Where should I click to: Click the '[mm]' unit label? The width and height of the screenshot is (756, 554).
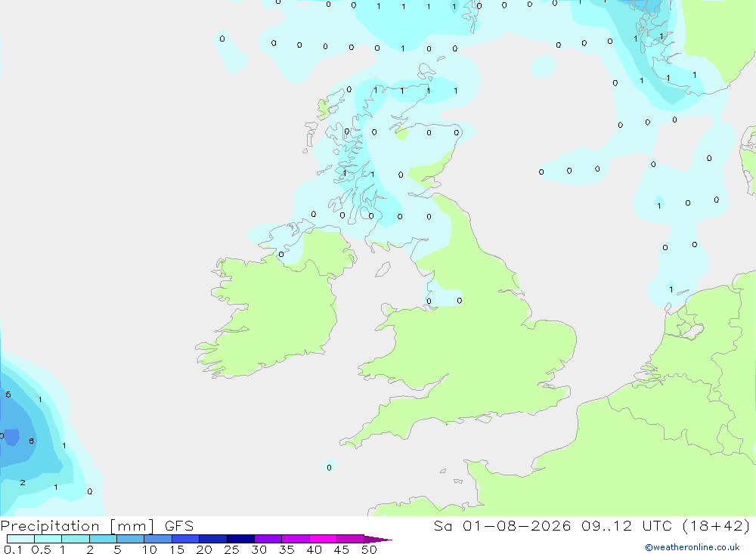(x=132, y=526)
